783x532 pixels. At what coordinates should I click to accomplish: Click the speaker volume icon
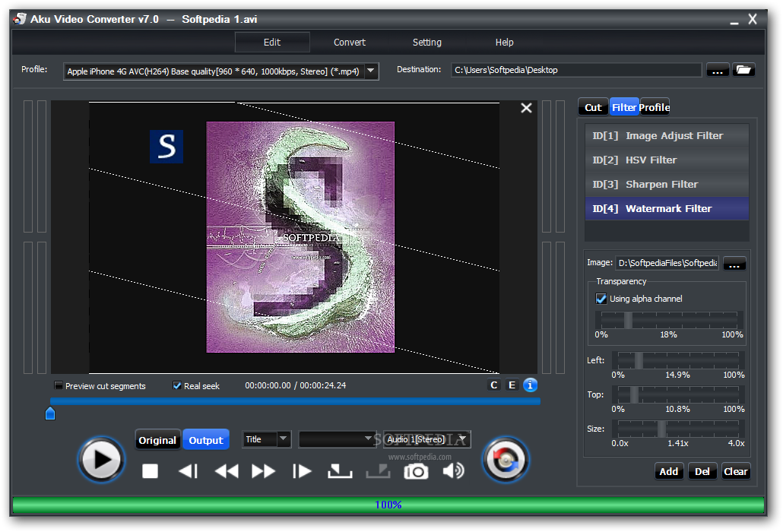click(453, 470)
